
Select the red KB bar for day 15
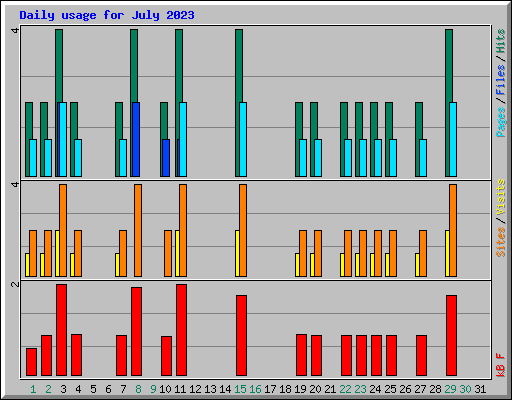pos(241,335)
